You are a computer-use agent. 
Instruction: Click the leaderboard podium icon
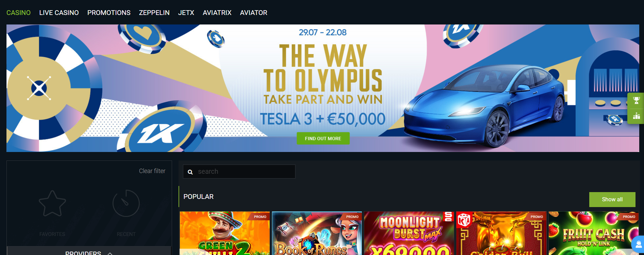636,116
